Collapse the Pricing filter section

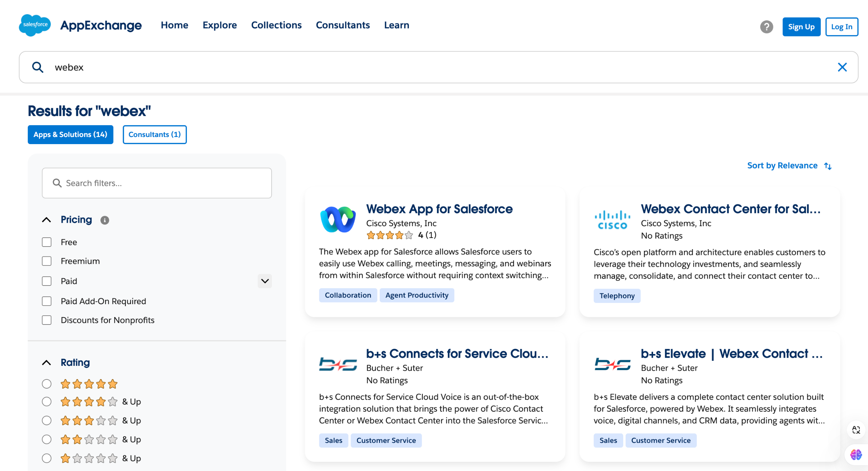point(47,220)
